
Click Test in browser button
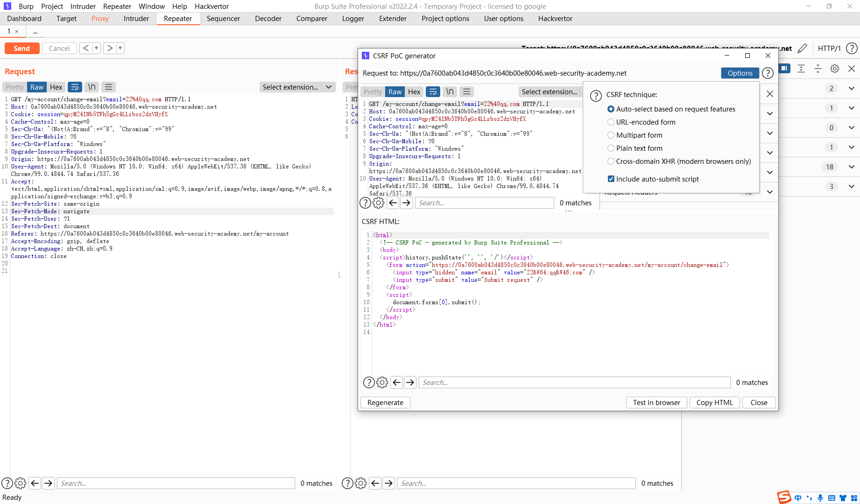[x=656, y=402]
